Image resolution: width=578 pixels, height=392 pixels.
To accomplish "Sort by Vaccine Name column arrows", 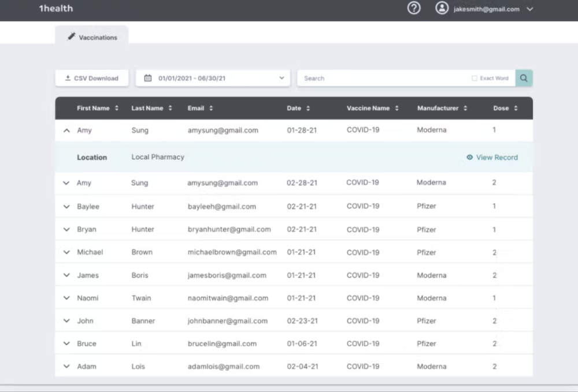I will coord(397,109).
